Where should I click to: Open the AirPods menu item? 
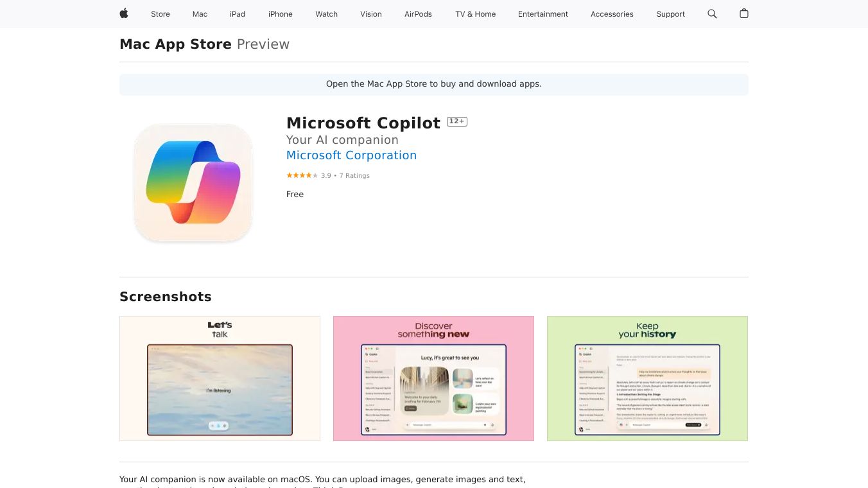point(419,14)
